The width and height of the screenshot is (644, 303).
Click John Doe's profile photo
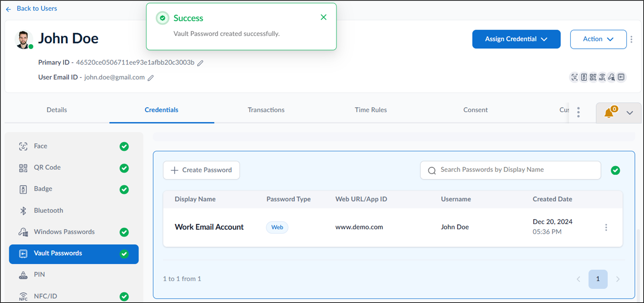pos(23,40)
